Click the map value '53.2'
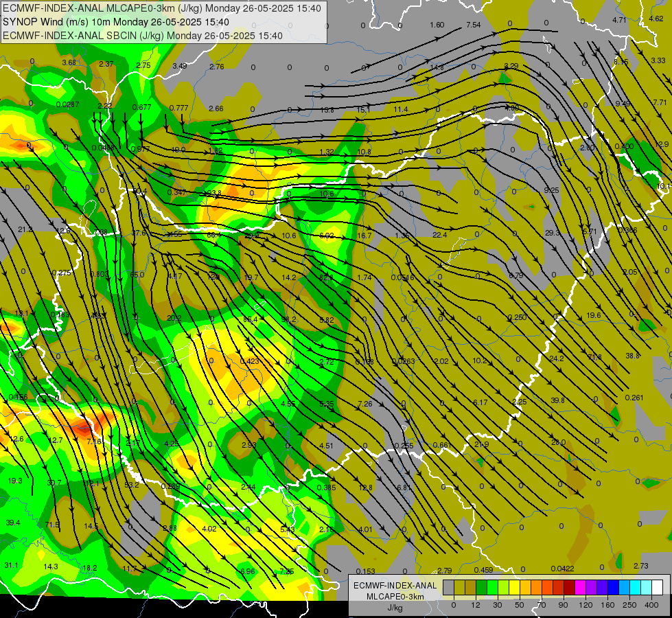Screen dimensions: 672x618 coord(132,485)
